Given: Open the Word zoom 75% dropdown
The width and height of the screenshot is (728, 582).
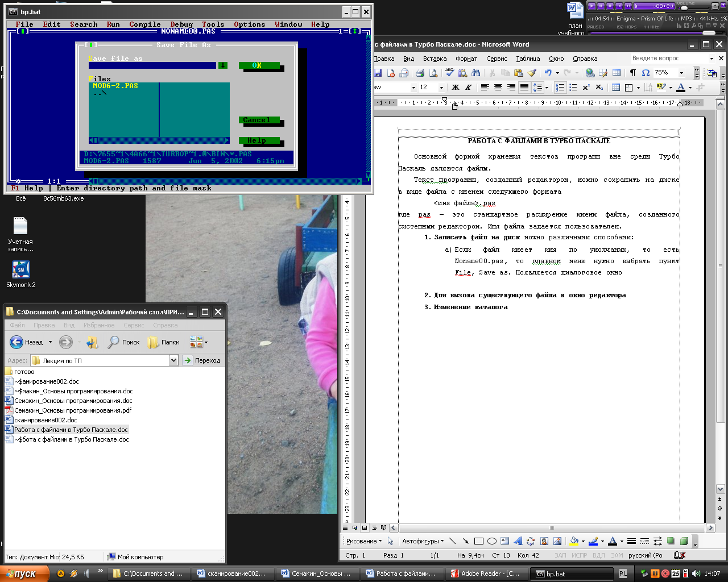Looking at the screenshot, I should click(x=682, y=73).
